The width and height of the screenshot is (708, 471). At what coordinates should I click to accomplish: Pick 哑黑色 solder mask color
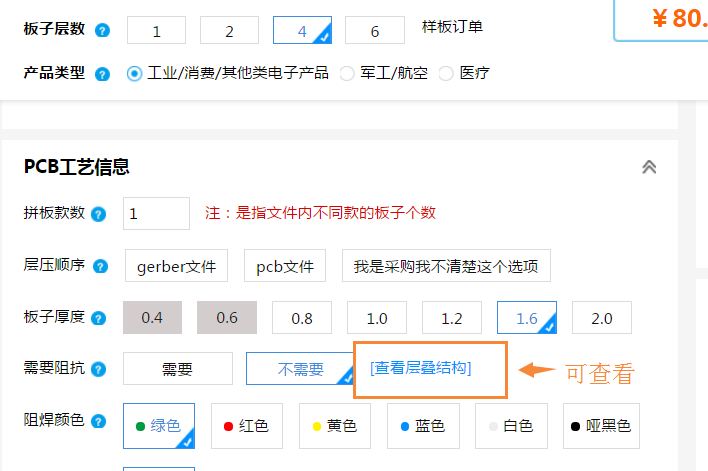click(x=601, y=426)
